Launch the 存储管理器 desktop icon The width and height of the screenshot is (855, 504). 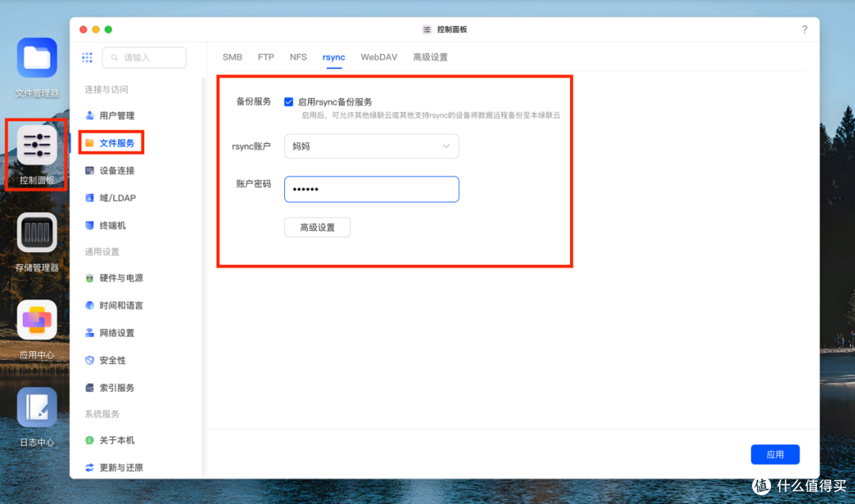[36, 233]
